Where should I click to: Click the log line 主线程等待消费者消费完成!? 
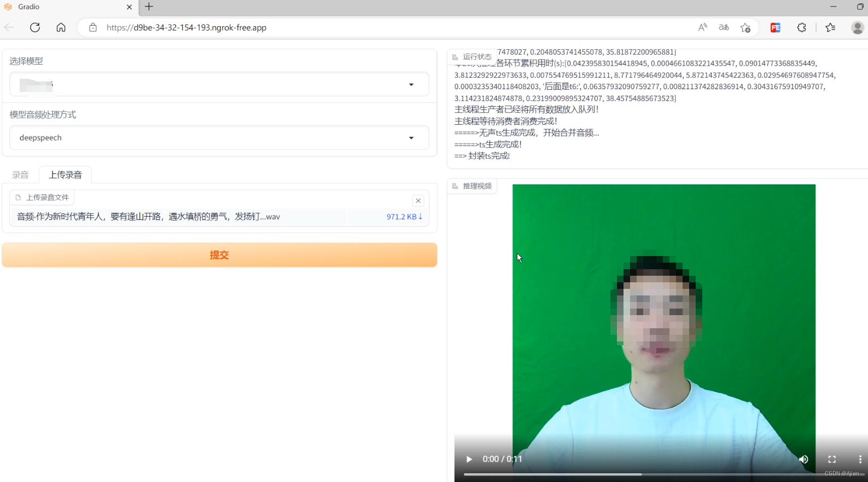(505, 121)
